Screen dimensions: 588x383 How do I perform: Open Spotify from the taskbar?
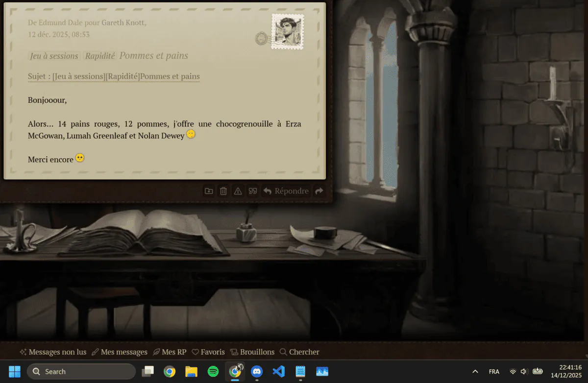click(x=213, y=372)
